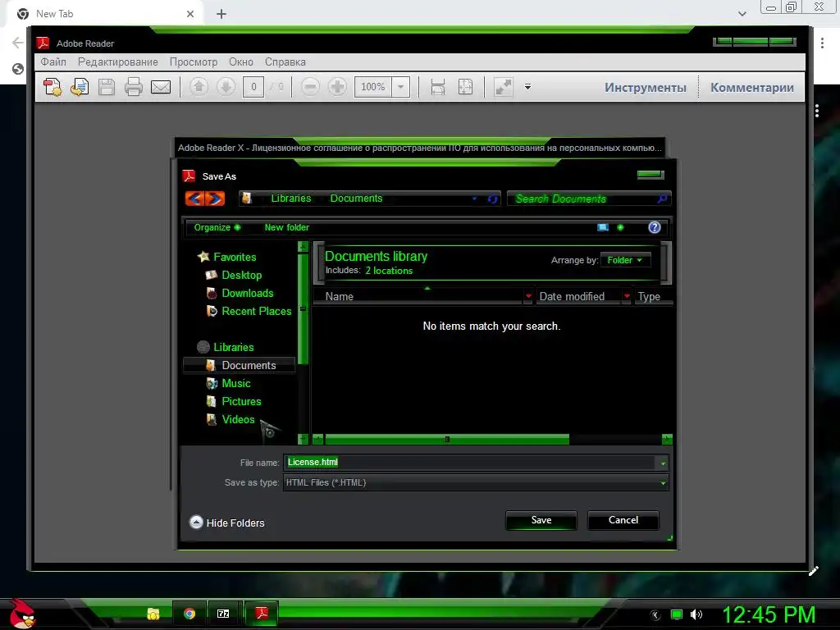
Task: Click the help question mark icon
Action: point(654,227)
